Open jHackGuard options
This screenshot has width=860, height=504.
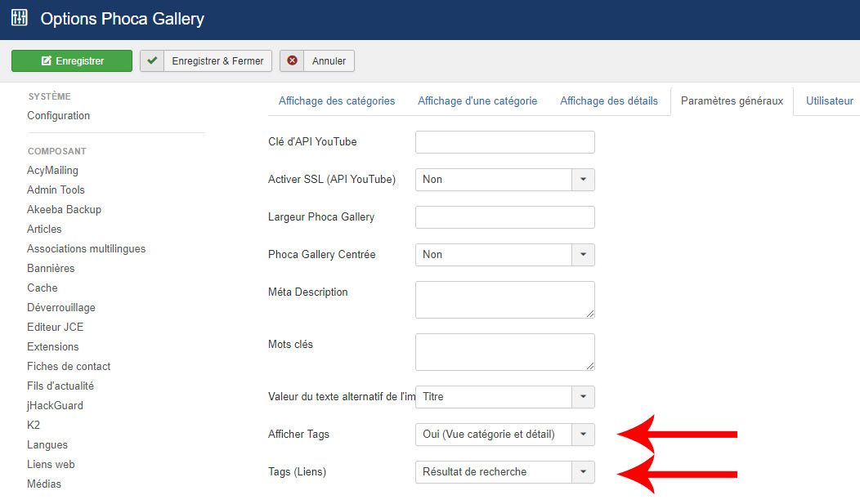(x=55, y=405)
